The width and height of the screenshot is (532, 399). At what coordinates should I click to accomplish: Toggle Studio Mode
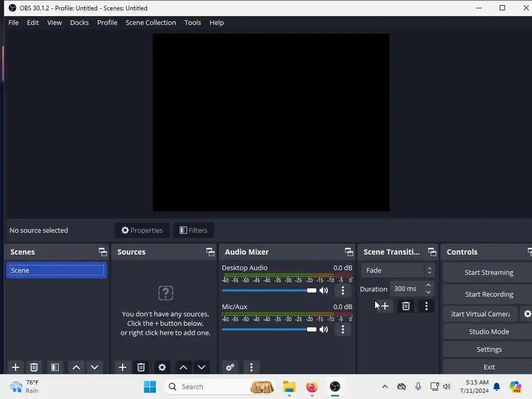tap(488, 331)
